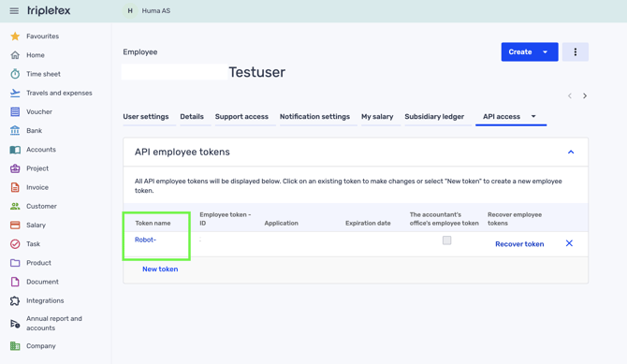Click the Recover token link

point(519,244)
